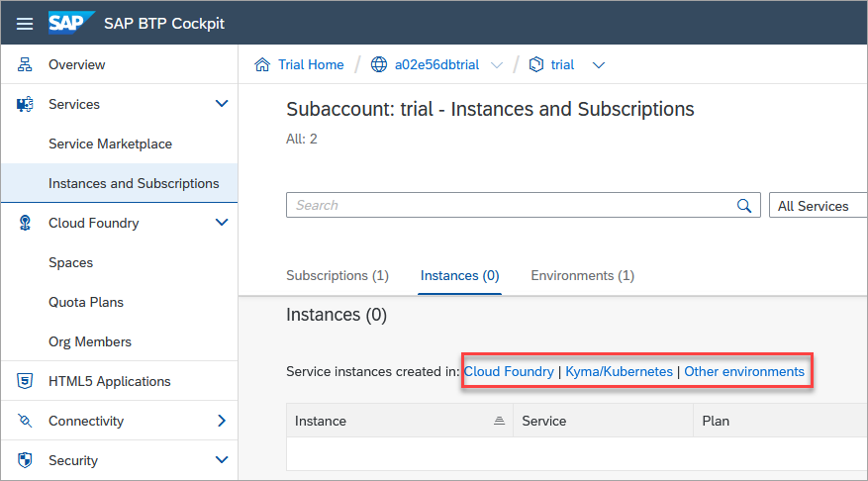
Task: Click the Cloud Foundry sidebar icon
Action: click(x=25, y=223)
